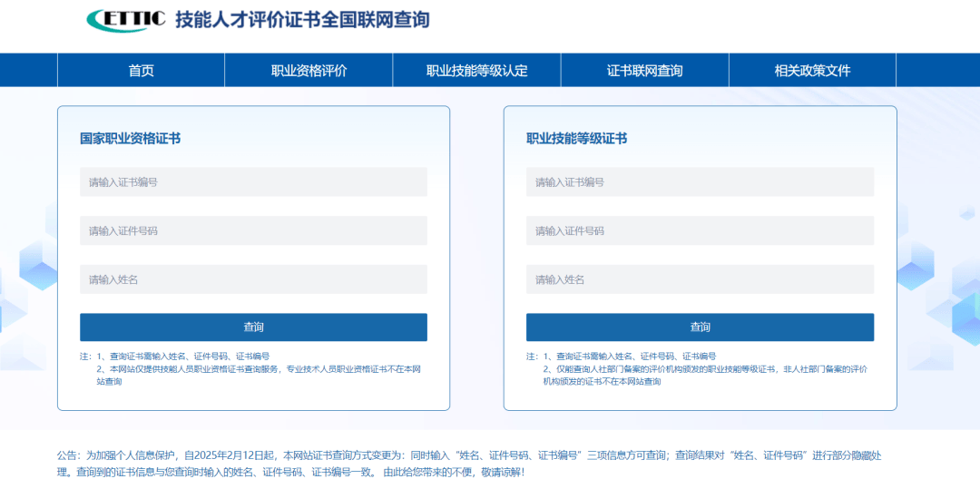Image resolution: width=980 pixels, height=479 pixels.
Task: Go to the 职业资格评价 menu item
Action: click(309, 71)
